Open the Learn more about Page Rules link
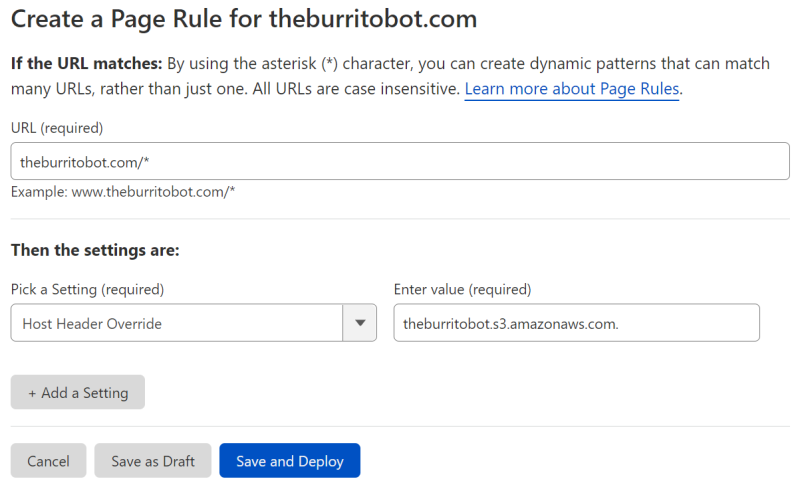The image size is (800, 491). tap(571, 89)
